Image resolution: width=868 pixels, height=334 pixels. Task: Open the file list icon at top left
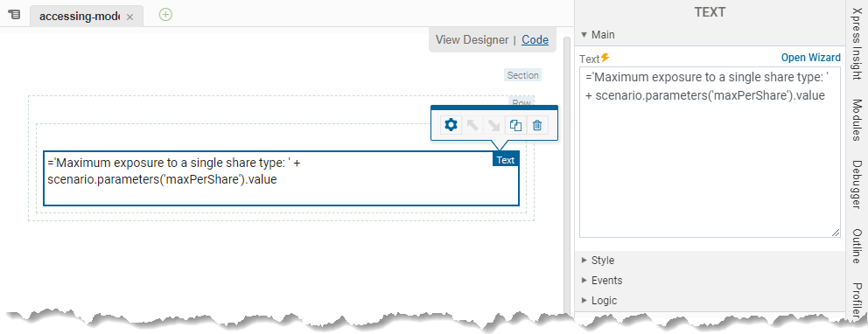(14, 15)
